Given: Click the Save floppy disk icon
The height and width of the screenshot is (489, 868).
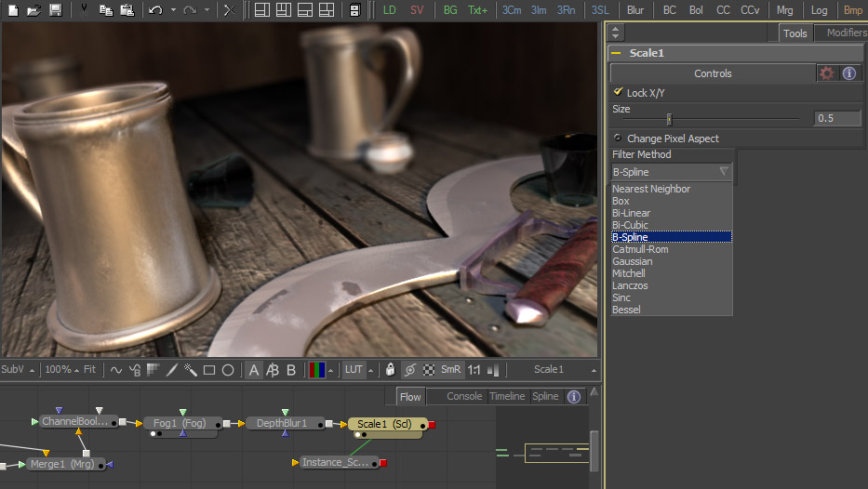Looking at the screenshot, I should tap(56, 10).
